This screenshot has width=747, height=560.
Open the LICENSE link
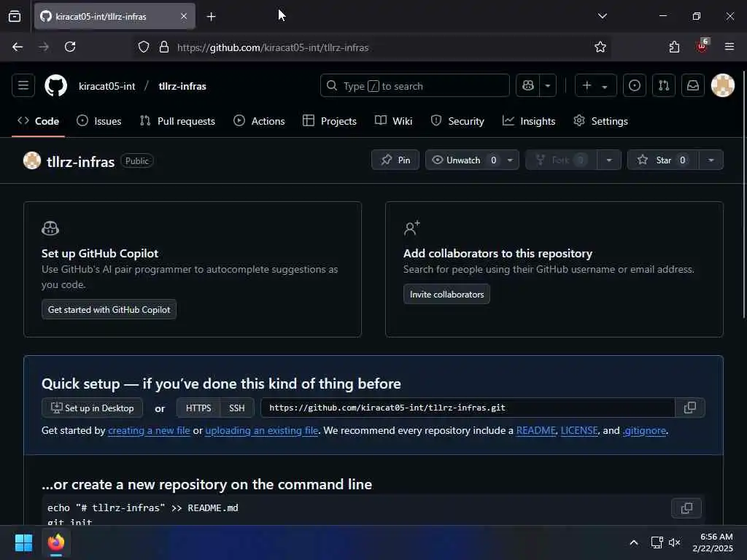[578, 430]
